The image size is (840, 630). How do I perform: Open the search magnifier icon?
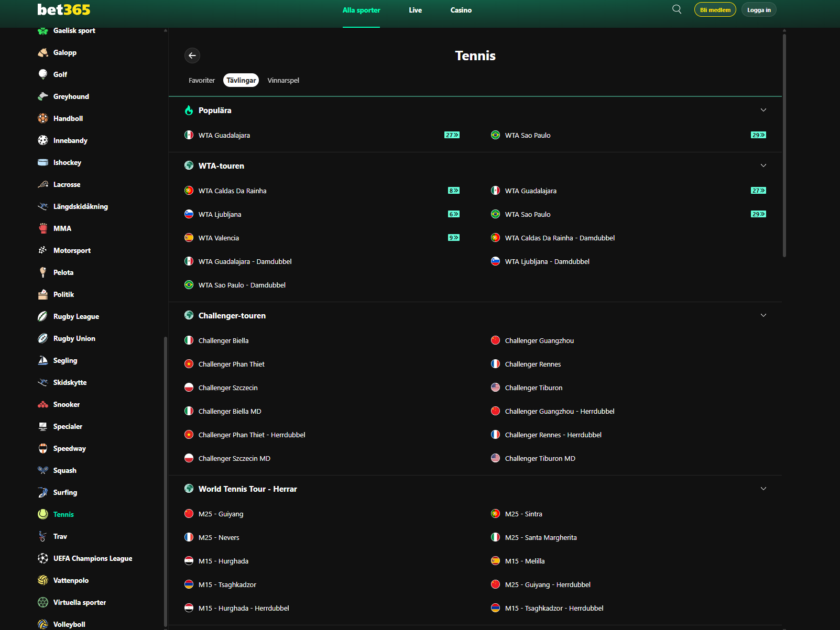coord(677,9)
